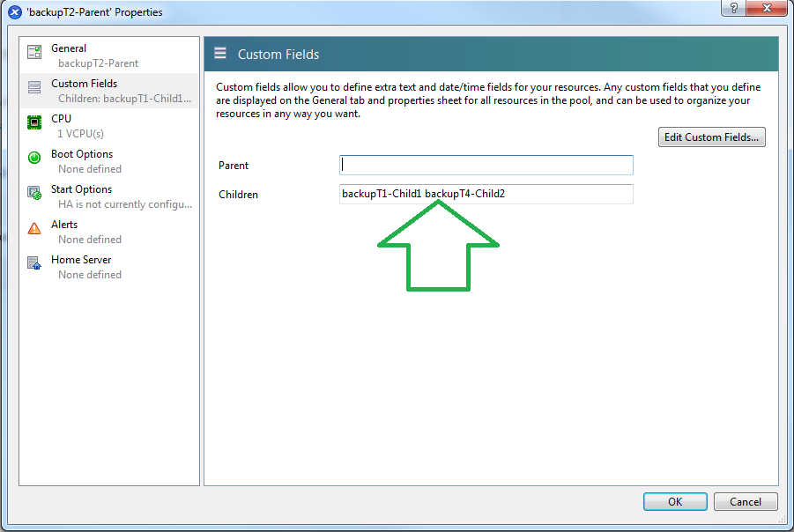Screen dimensions: 794x532
Task: Click the 'Children: backupT1-Child1...' sidebar text
Action: coord(124,98)
